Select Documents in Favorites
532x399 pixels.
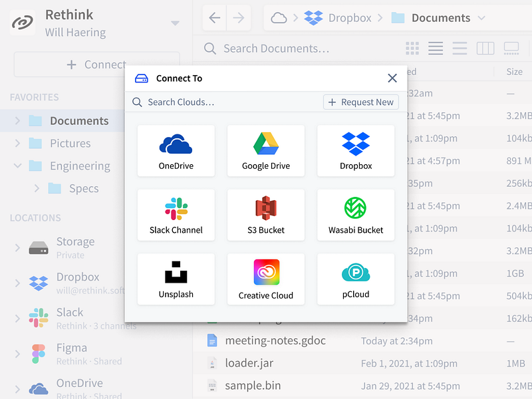[x=79, y=121]
